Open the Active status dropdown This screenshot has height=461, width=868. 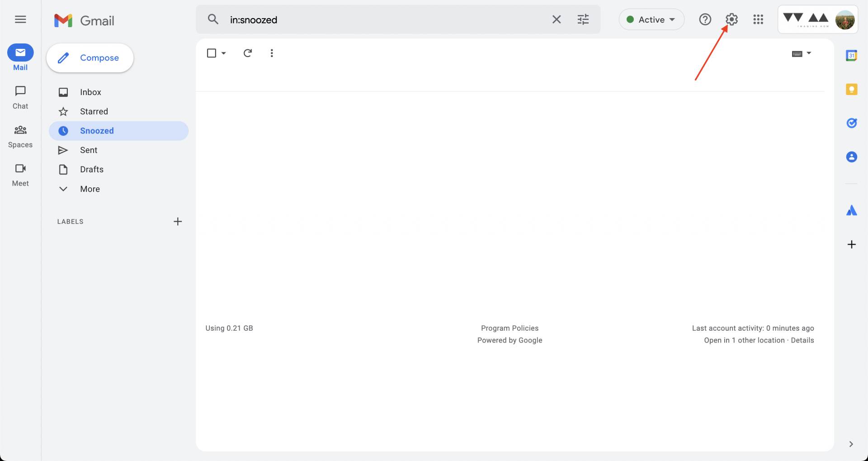pyautogui.click(x=651, y=19)
